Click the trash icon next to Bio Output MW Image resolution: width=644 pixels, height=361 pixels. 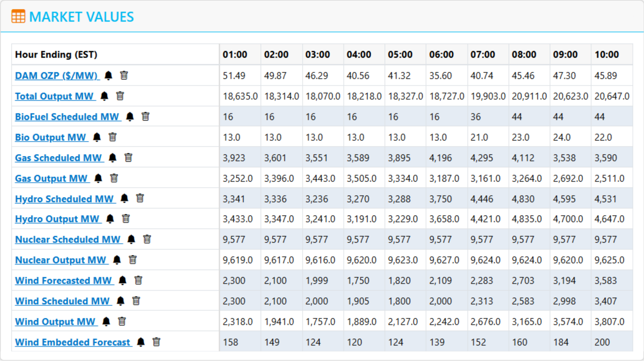coord(112,137)
